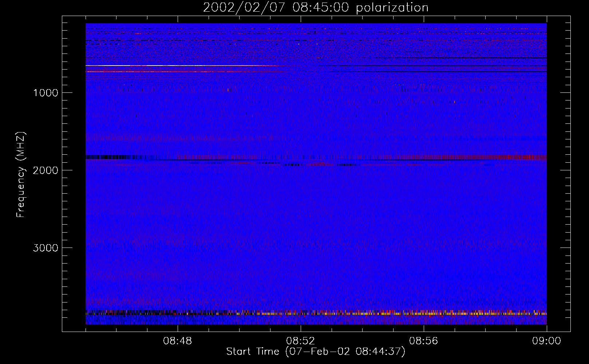This screenshot has width=589, height=364.
Task: Click the 'Start Time (07-Feb-02 08:44:37)' label
Action: click(316, 352)
